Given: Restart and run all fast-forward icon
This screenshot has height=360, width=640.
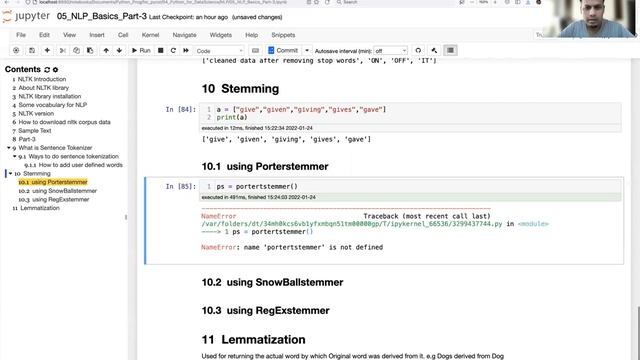Looking at the screenshot, I should tap(186, 50).
